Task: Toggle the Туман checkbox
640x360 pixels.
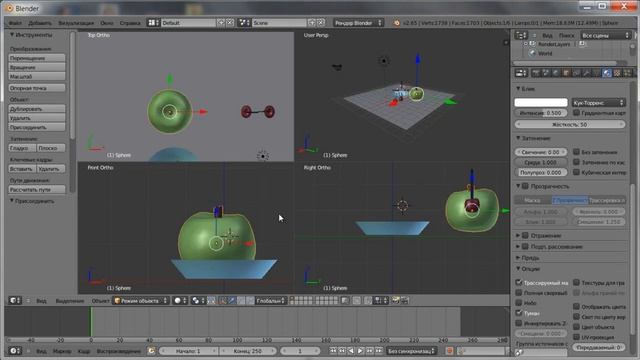Action: (518, 313)
